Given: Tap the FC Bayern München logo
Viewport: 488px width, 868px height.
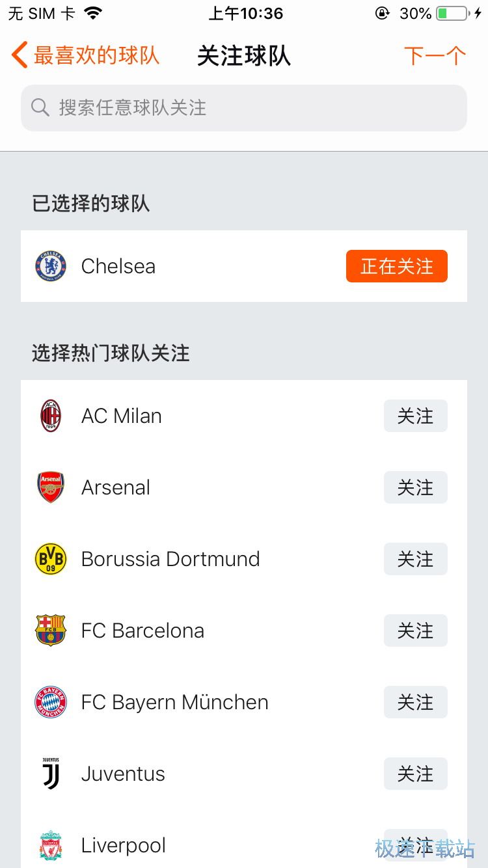Looking at the screenshot, I should (x=51, y=702).
